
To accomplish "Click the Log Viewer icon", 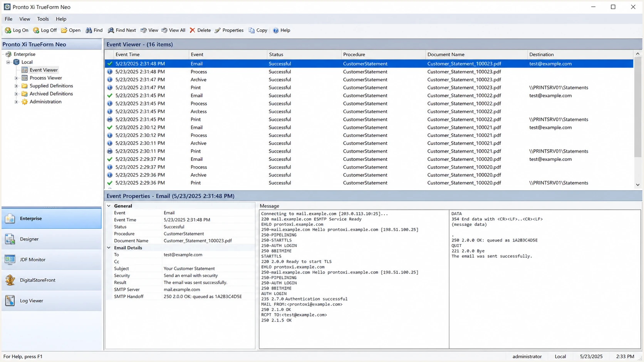I will [x=10, y=301].
